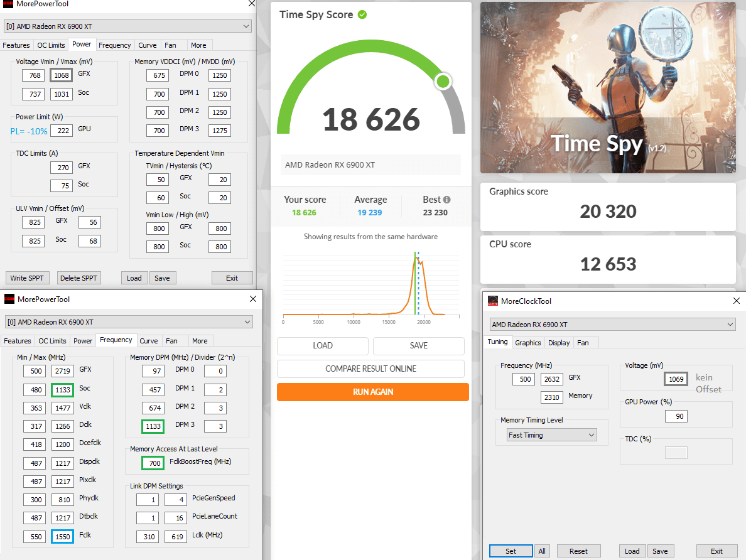Screen dimensions: 746x560
Task: Click the orange RUN AGAIN button
Action: tap(373, 392)
